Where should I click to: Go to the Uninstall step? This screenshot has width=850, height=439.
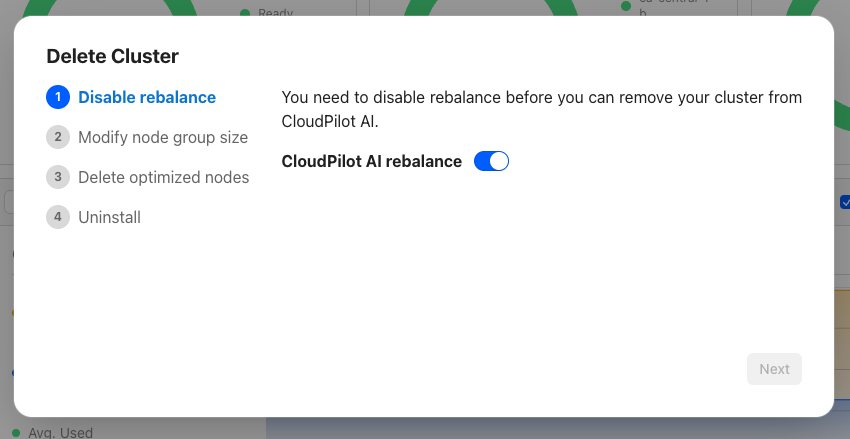(109, 217)
